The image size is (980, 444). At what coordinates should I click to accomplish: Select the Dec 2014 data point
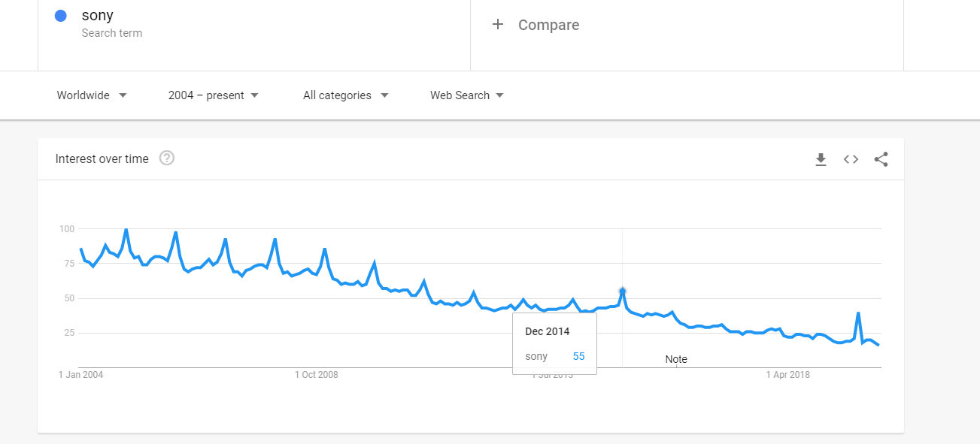coord(622,291)
